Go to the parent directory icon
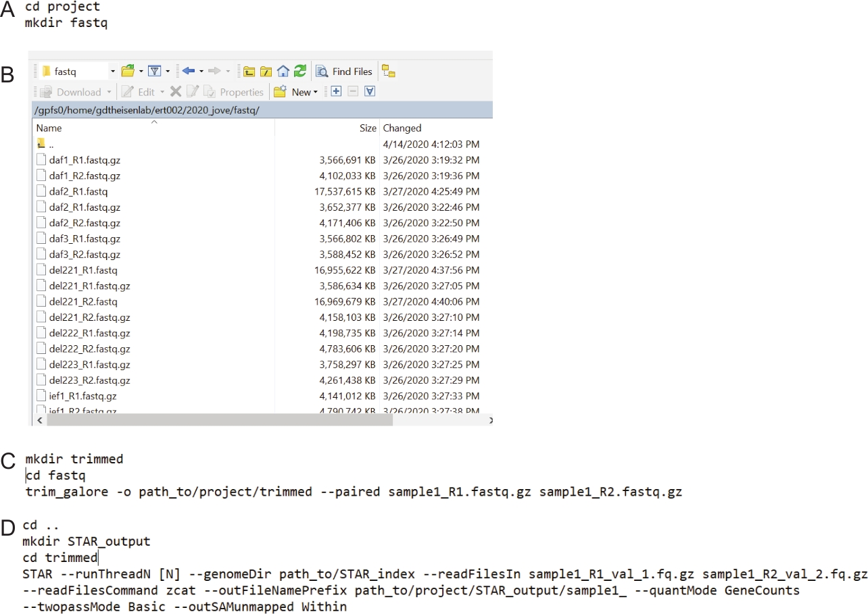Screen dimensions: 868x614 [249, 72]
